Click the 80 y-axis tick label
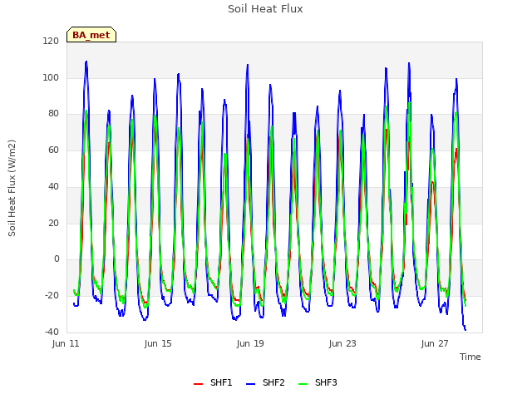Image resolution: width=532 pixels, height=399 pixels. (x=53, y=114)
